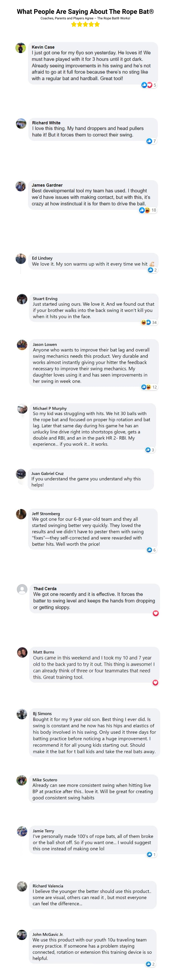The width and height of the screenshot is (181, 980).
Task: Open reactions on James Gardner's comment
Action: coord(144,210)
